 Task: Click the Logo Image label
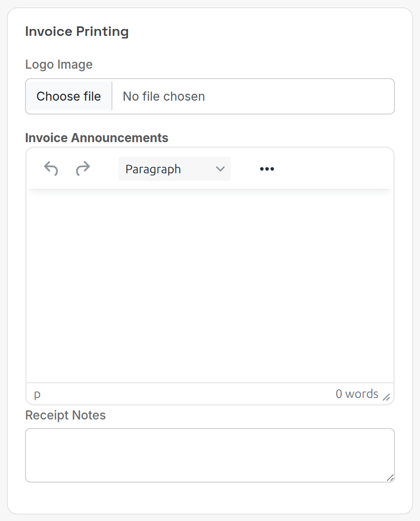coord(59,64)
